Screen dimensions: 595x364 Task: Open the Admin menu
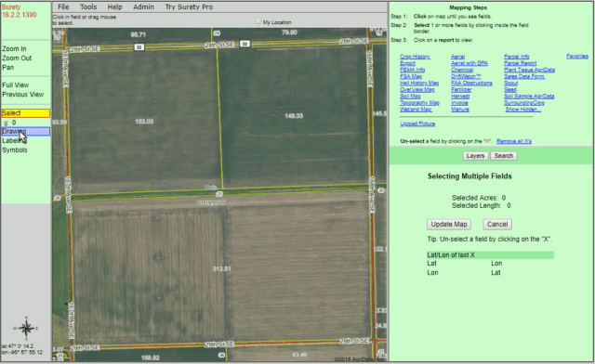(143, 6)
